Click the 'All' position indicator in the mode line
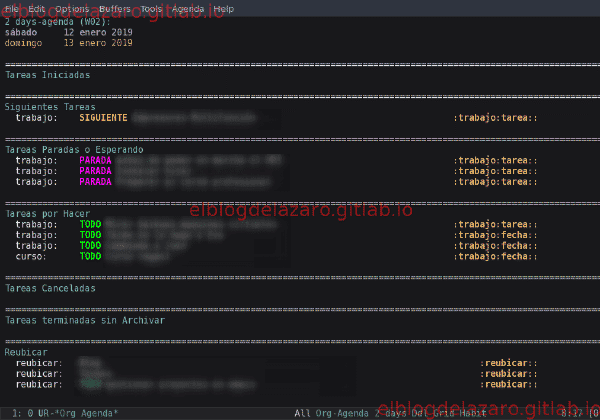The height and width of the screenshot is (420, 600). click(302, 413)
